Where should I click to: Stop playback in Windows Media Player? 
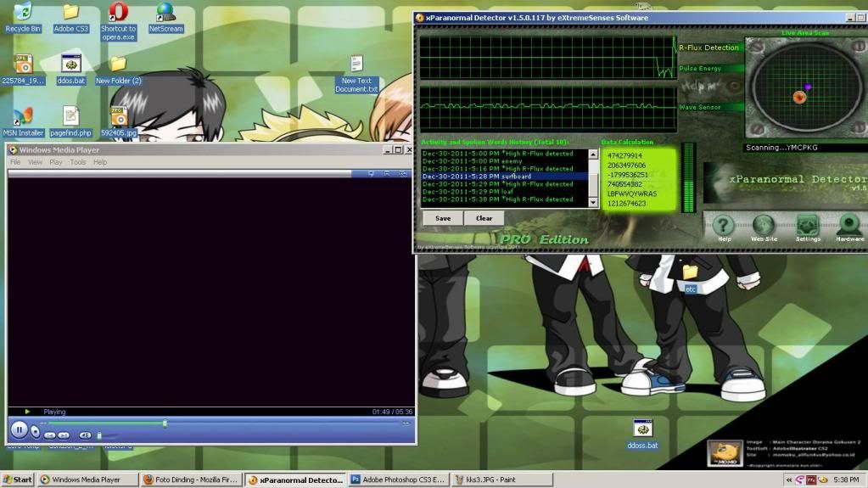coord(35,431)
